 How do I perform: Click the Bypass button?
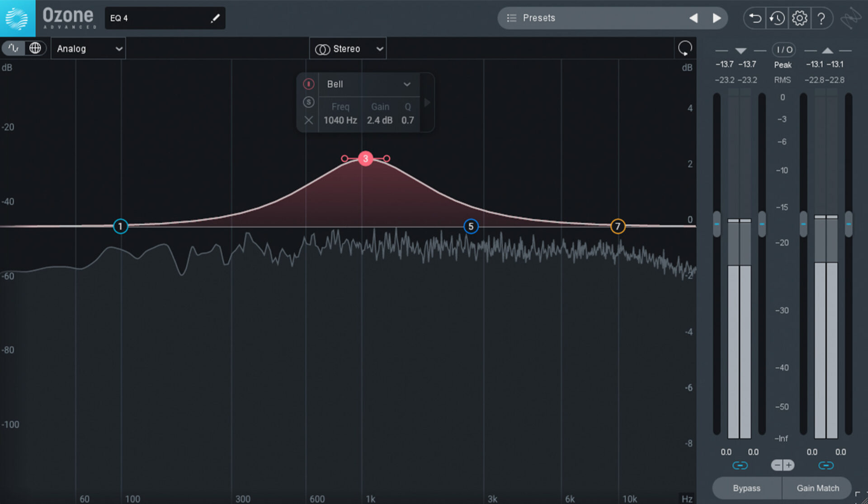(x=746, y=488)
